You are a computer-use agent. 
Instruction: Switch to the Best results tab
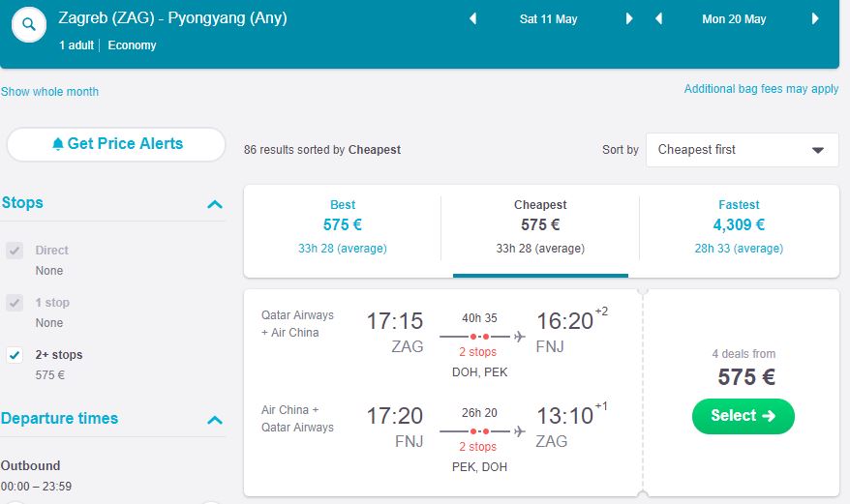pyautogui.click(x=343, y=225)
